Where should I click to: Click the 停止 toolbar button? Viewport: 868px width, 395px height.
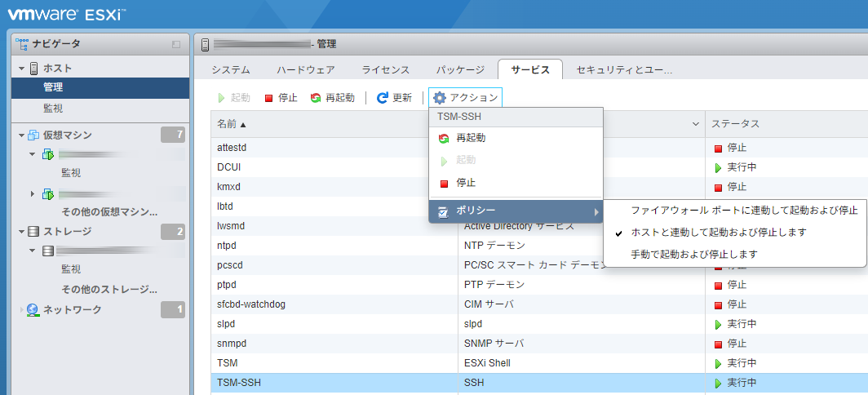click(x=281, y=98)
